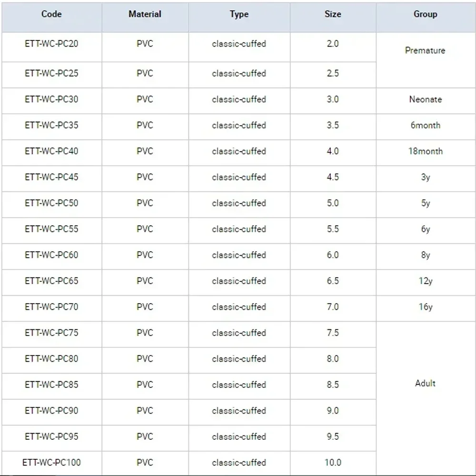Click classic-cuffed type in ETT-WC-PC90 row
The image size is (476, 476).
[239, 411]
